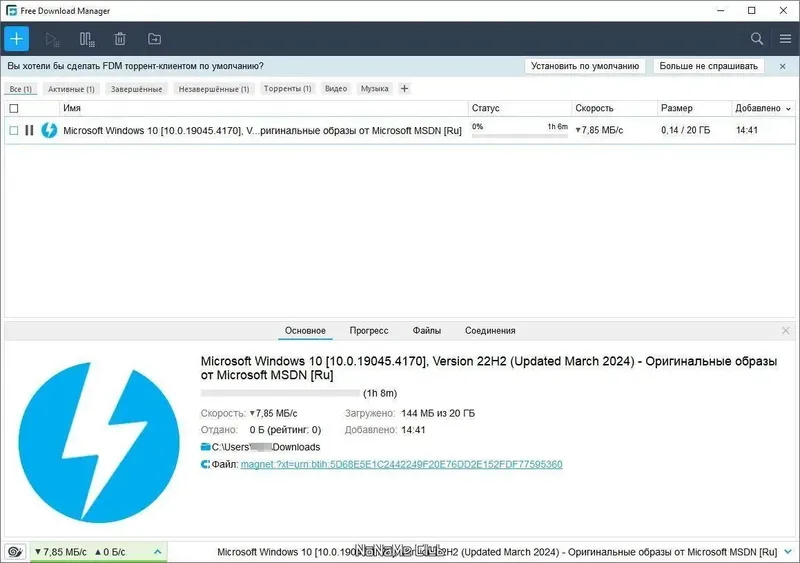
Task: Open the Файлы details tab
Action: pos(427,331)
